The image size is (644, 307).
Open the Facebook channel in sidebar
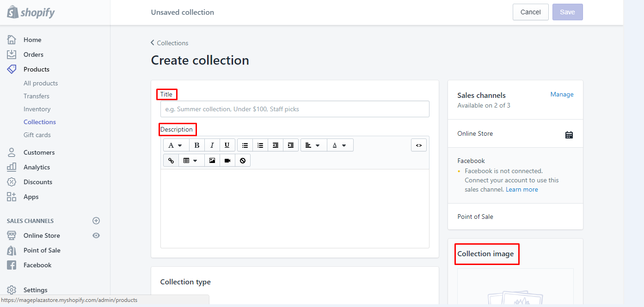click(x=37, y=265)
